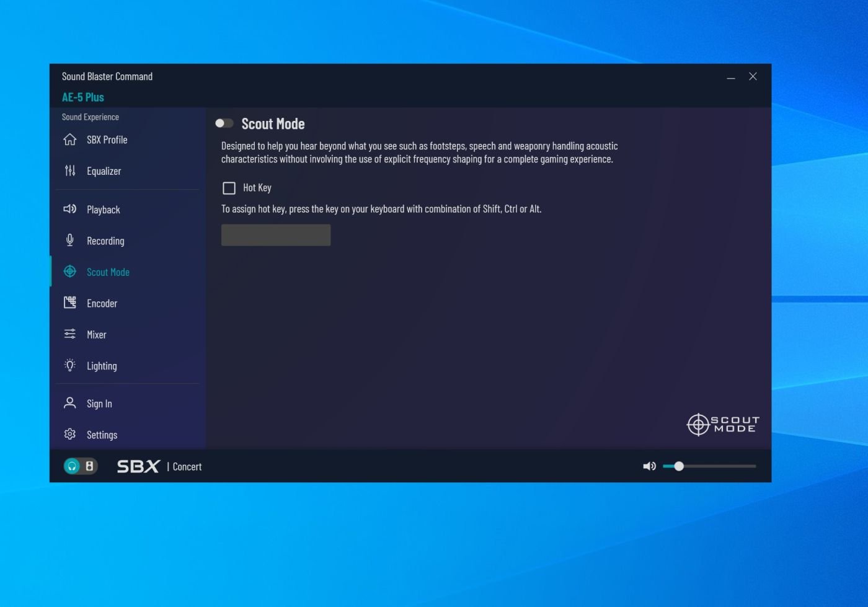The image size is (868, 607).
Task: Close the Sound Blaster Command window
Action: pyautogui.click(x=753, y=76)
